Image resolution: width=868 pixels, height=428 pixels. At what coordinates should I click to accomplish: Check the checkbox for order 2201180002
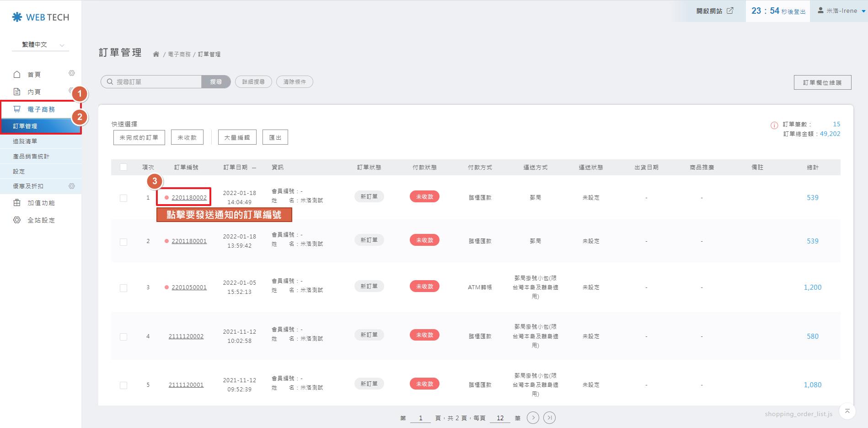(123, 198)
